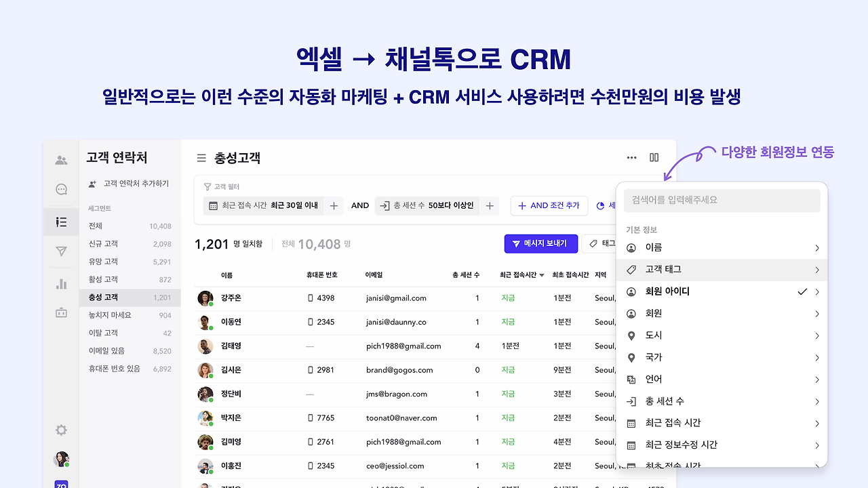Click the email ceo@jessiol.com
The width and height of the screenshot is (868, 488).
(395, 466)
